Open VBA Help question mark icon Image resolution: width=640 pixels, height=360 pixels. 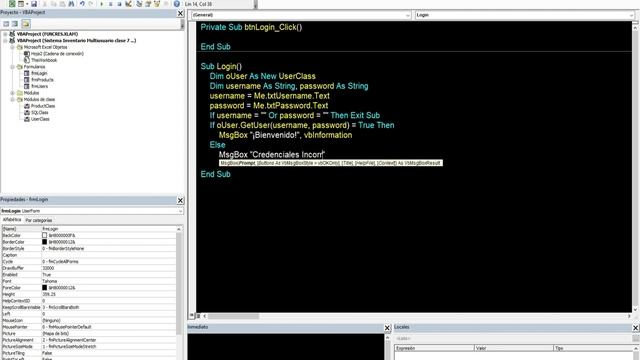177,4
